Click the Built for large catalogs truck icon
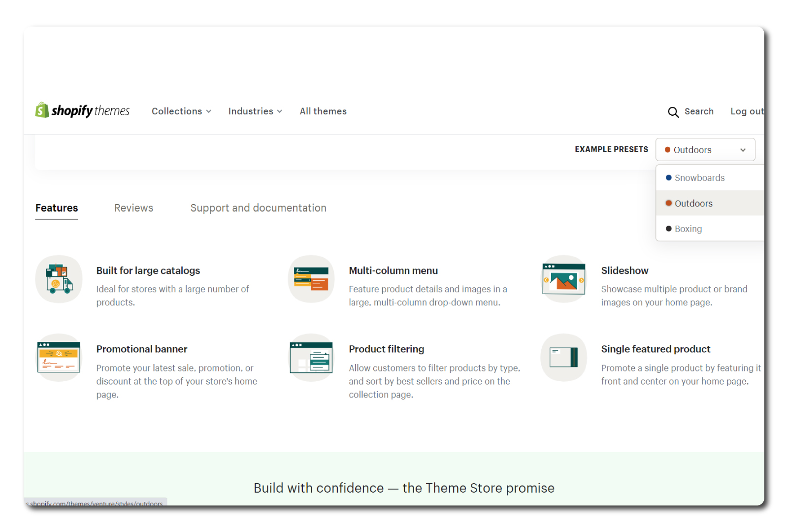Viewport: 788px width, 532px height. click(59, 279)
